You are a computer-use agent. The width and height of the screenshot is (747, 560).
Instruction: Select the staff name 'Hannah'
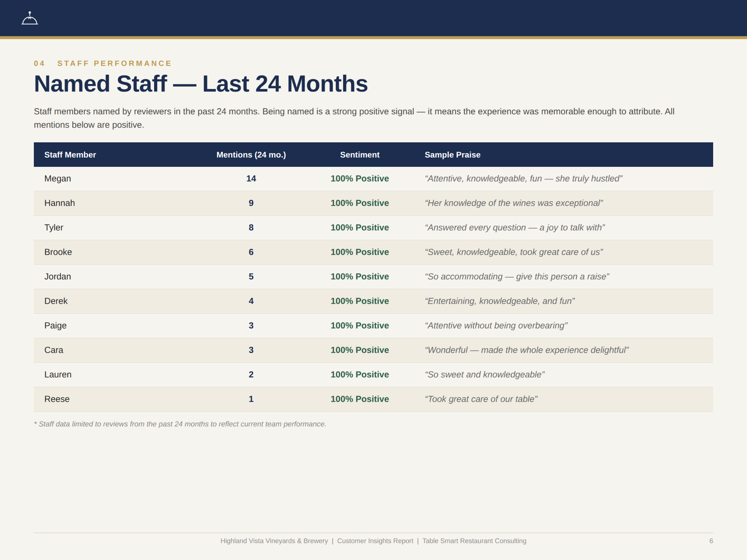click(x=60, y=203)
